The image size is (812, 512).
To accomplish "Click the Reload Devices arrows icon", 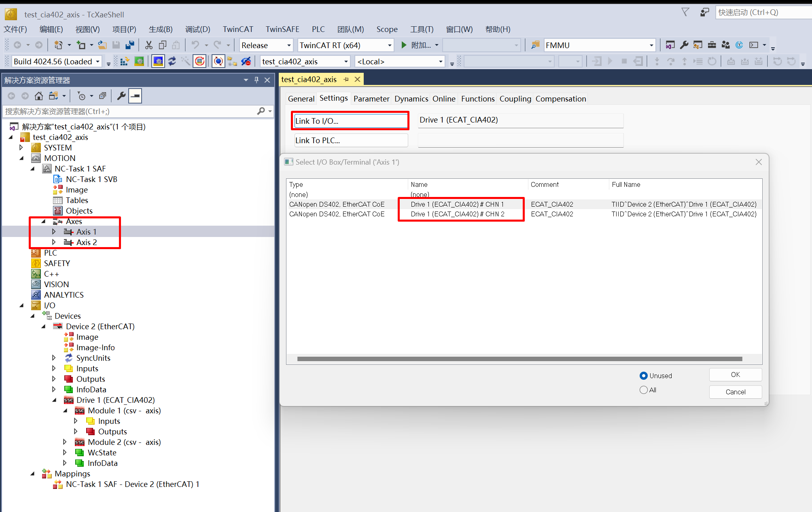I will [x=172, y=61].
